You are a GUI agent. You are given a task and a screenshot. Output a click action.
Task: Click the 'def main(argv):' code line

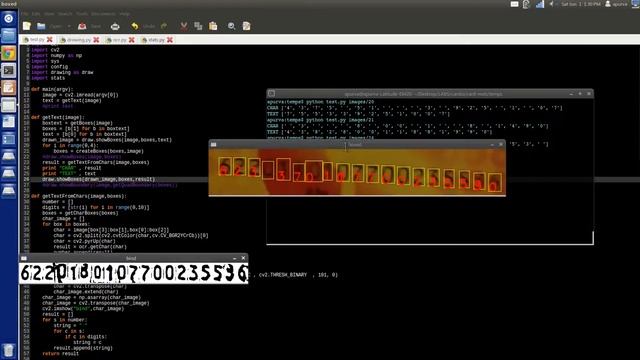52,89
